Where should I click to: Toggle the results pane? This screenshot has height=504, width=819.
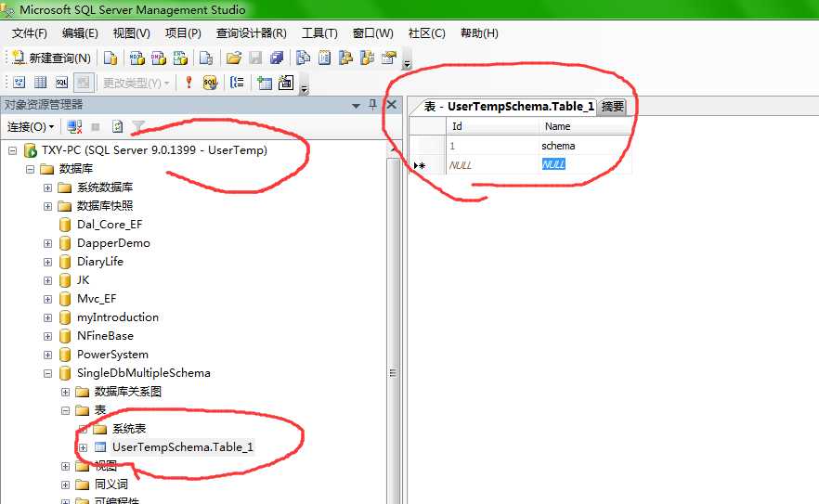84,83
